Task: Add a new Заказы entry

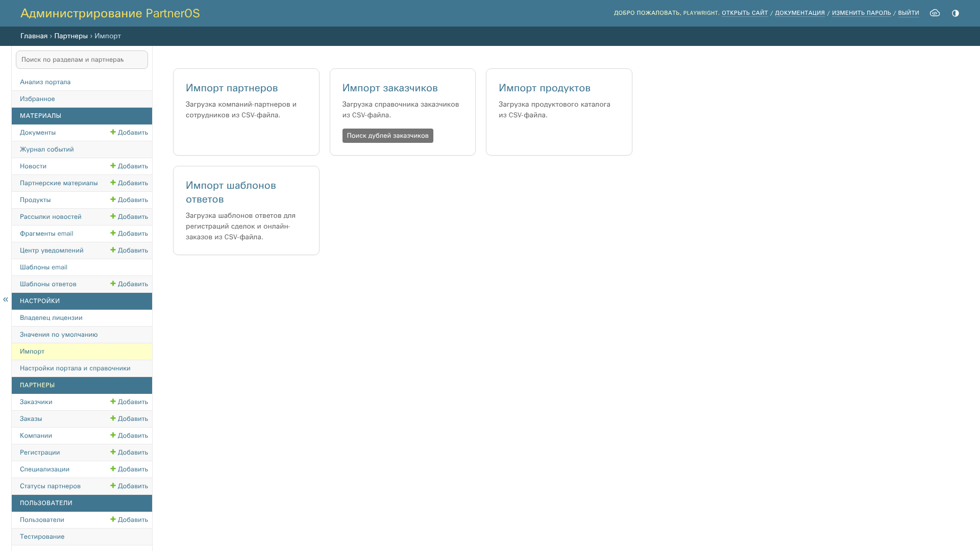Action: coord(129,419)
